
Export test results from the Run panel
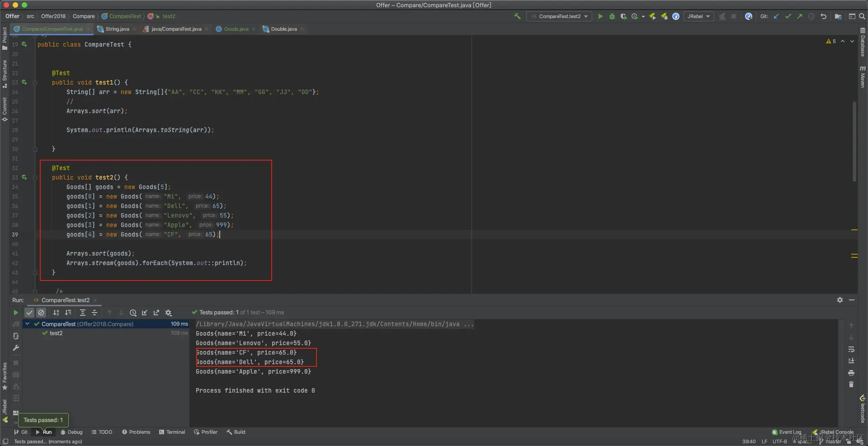click(156, 313)
